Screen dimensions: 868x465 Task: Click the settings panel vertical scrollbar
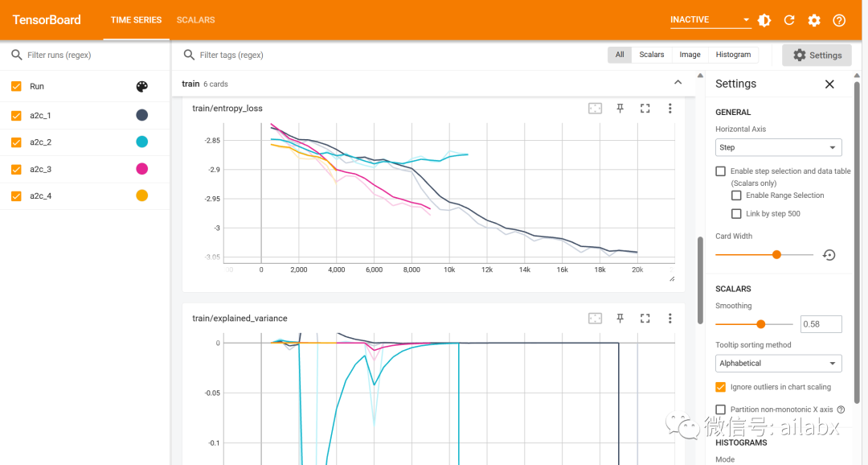tap(857, 243)
